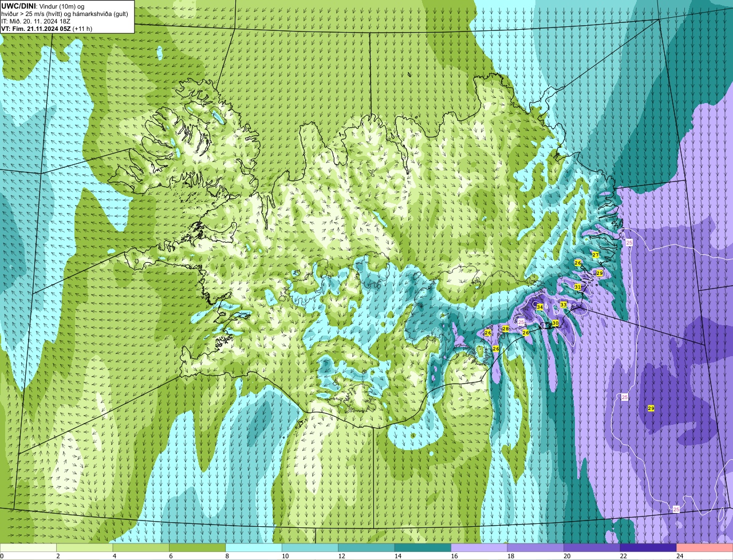Click the legend scale number 8
The width and height of the screenshot is (733, 560).
click(x=227, y=556)
